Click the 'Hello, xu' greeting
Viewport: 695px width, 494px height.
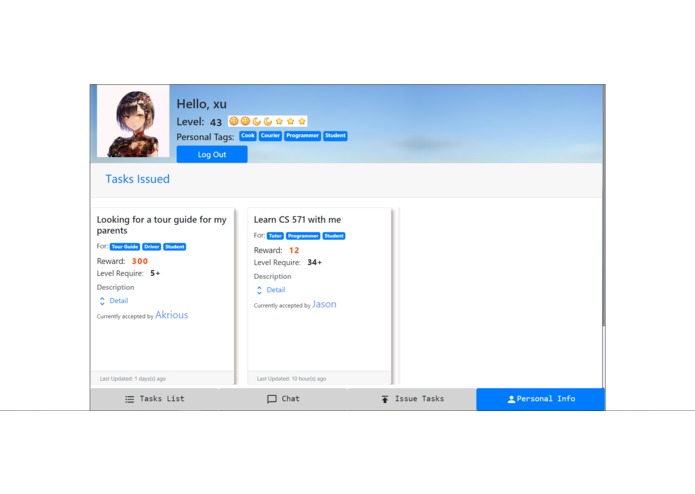pos(202,104)
